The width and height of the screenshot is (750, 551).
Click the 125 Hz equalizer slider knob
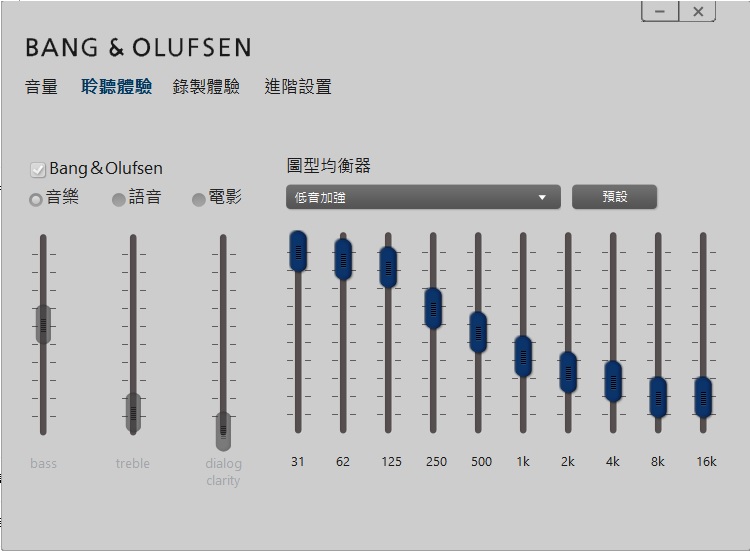388,267
